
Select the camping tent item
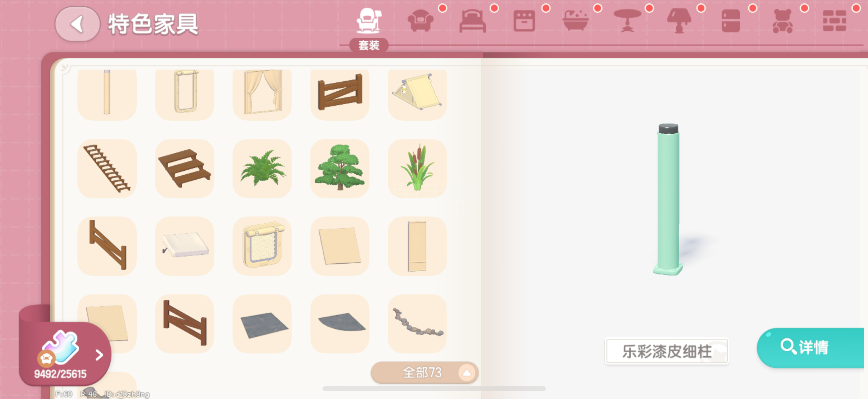point(417,94)
